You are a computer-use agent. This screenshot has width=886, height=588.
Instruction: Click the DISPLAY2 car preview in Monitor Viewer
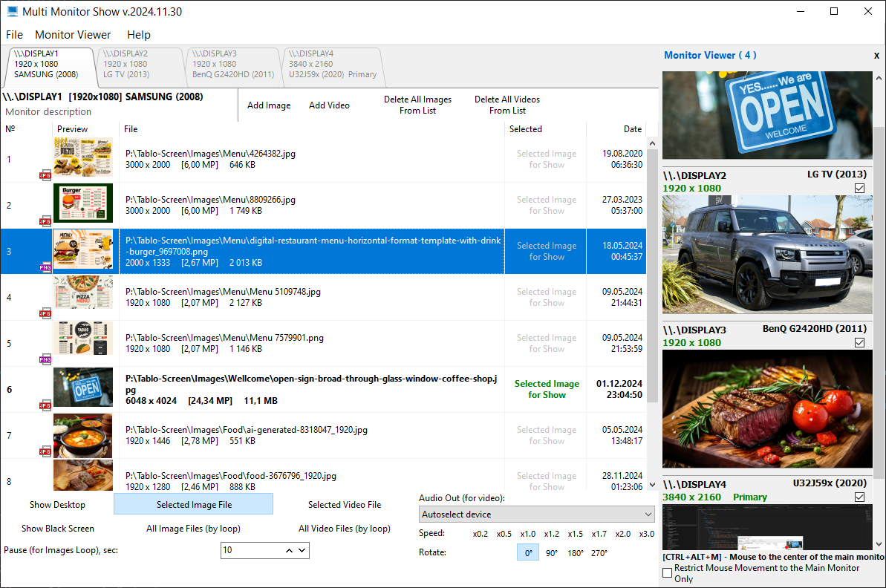click(x=767, y=255)
